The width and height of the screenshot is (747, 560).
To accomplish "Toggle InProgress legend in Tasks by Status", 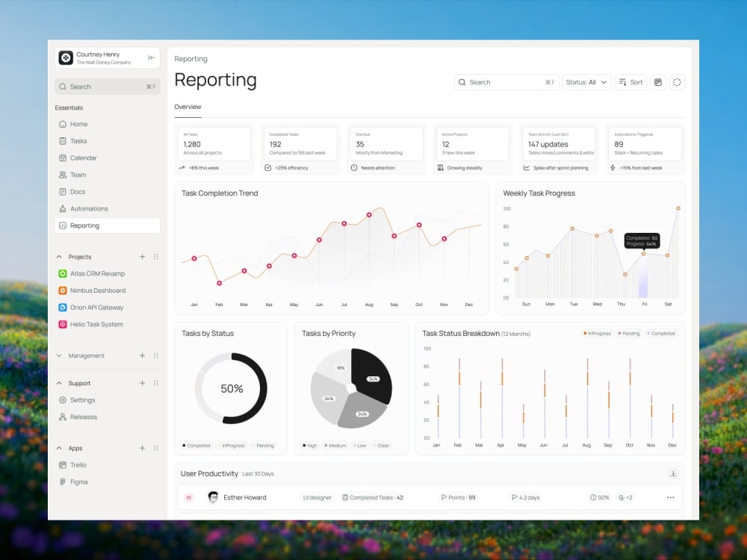I will pos(232,446).
